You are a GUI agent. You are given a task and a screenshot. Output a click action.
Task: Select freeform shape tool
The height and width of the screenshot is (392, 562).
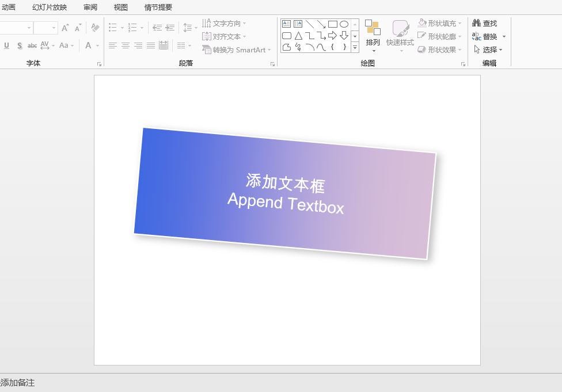point(286,47)
